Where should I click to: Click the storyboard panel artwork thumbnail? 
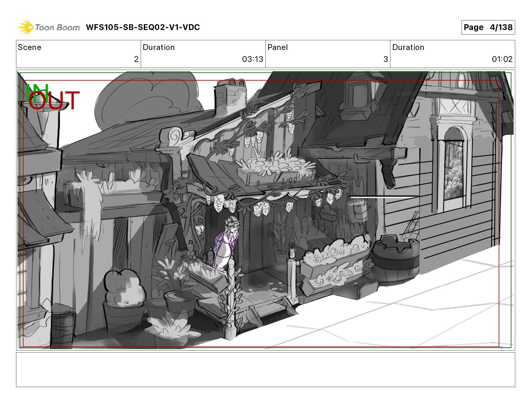(x=265, y=210)
